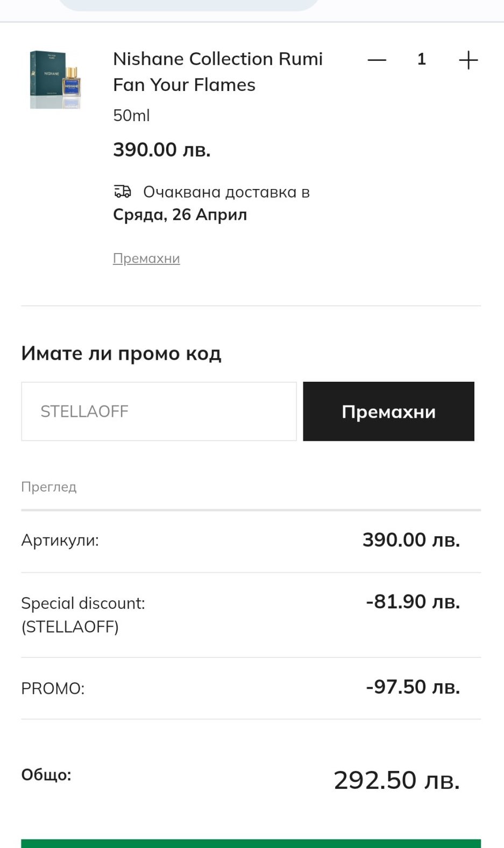Click the -81.90 лв. discount amount
Screen dimensions: 504x848
(x=413, y=602)
